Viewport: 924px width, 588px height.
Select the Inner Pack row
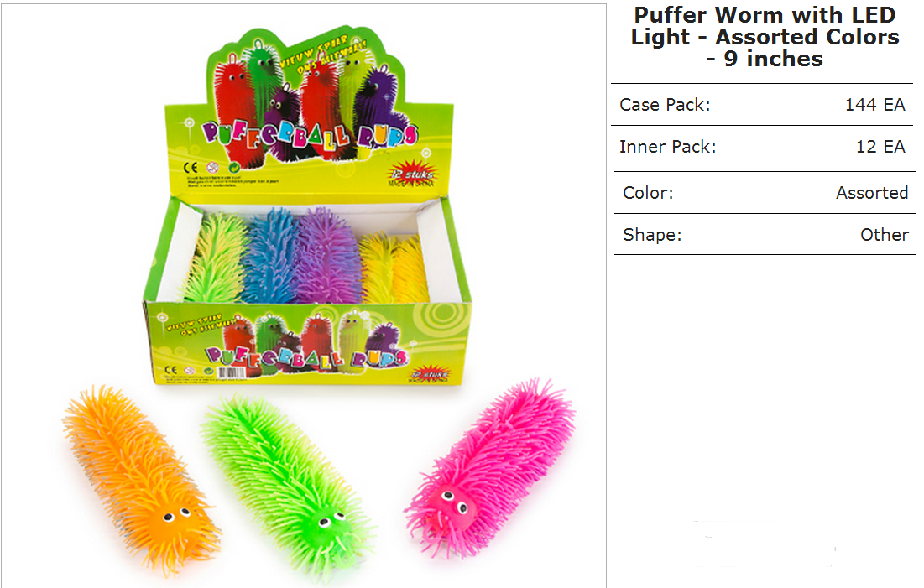pyautogui.click(x=763, y=147)
